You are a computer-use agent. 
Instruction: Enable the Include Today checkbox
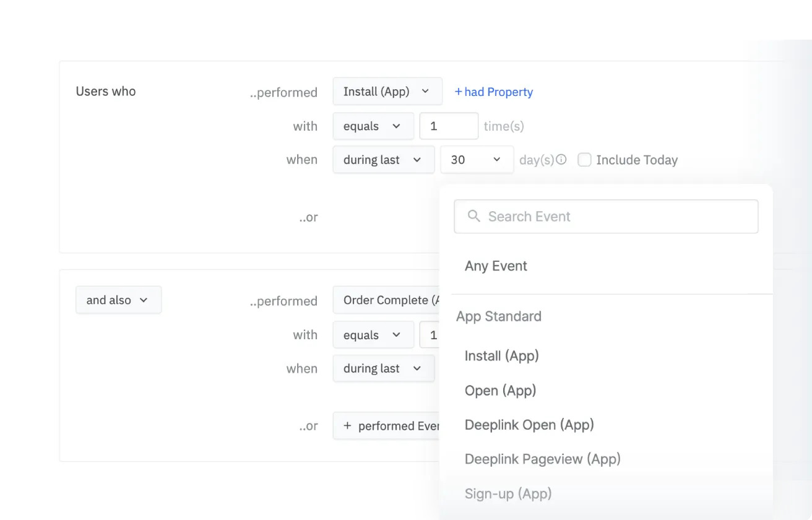pos(584,159)
